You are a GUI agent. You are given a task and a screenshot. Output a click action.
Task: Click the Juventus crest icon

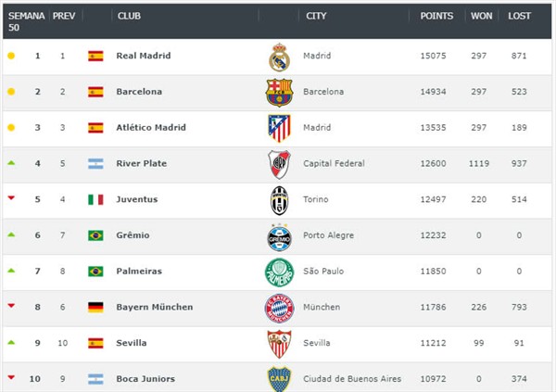coord(280,200)
